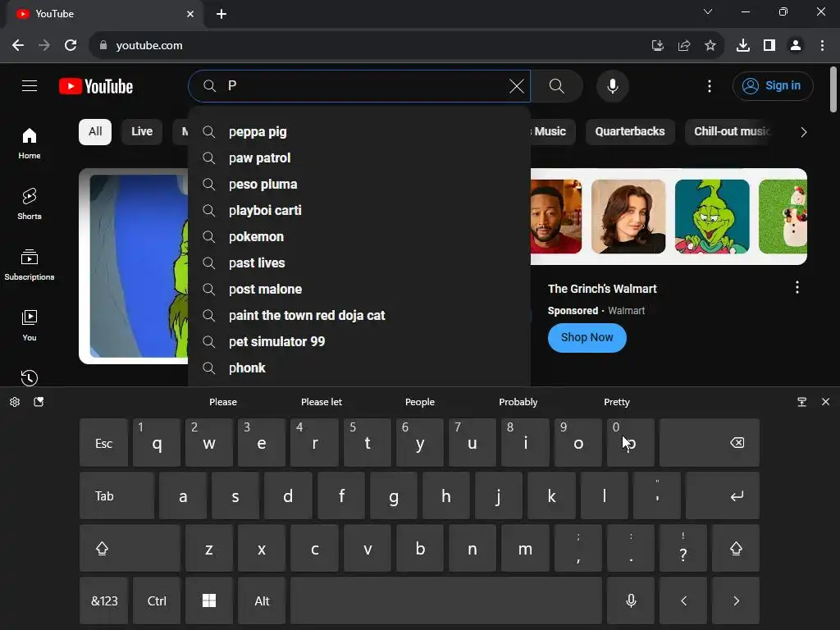The image size is (840, 630).
Task: Open the You section in sidebar
Action: click(30, 325)
